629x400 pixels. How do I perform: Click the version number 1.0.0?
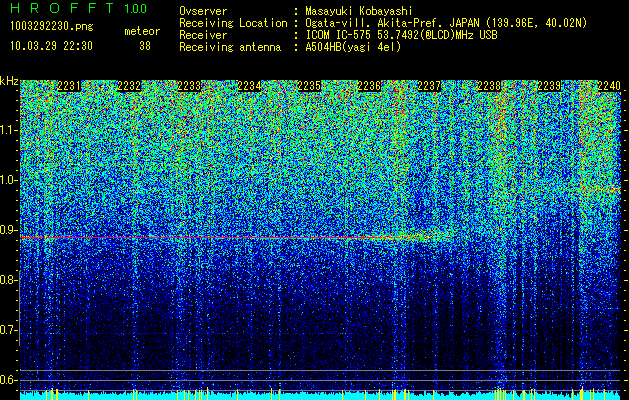click(x=136, y=9)
